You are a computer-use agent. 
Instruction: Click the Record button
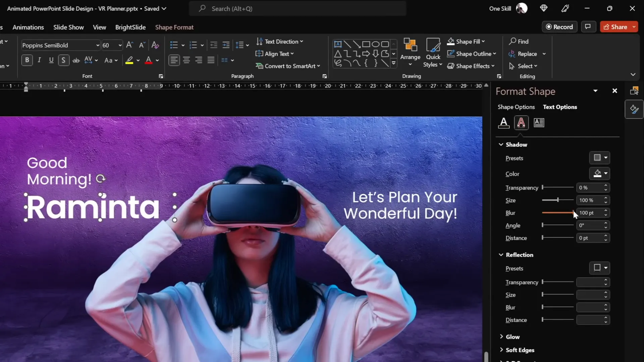pos(559,27)
